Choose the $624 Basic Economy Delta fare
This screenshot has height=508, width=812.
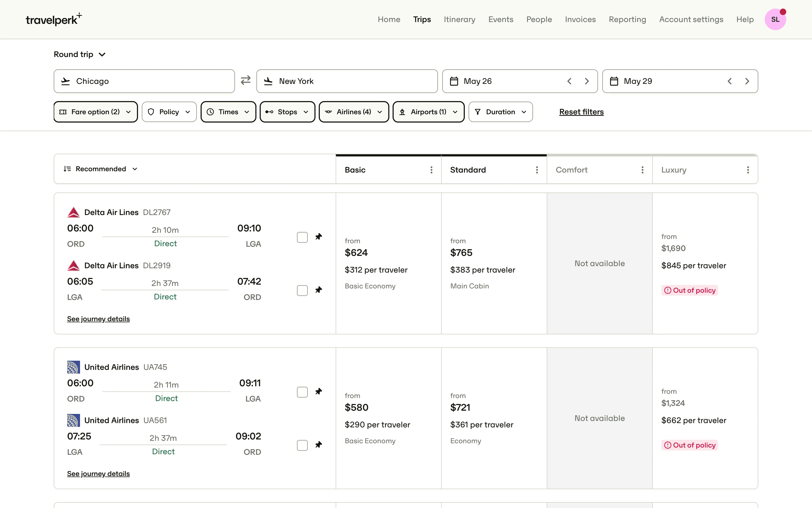tap(389, 263)
